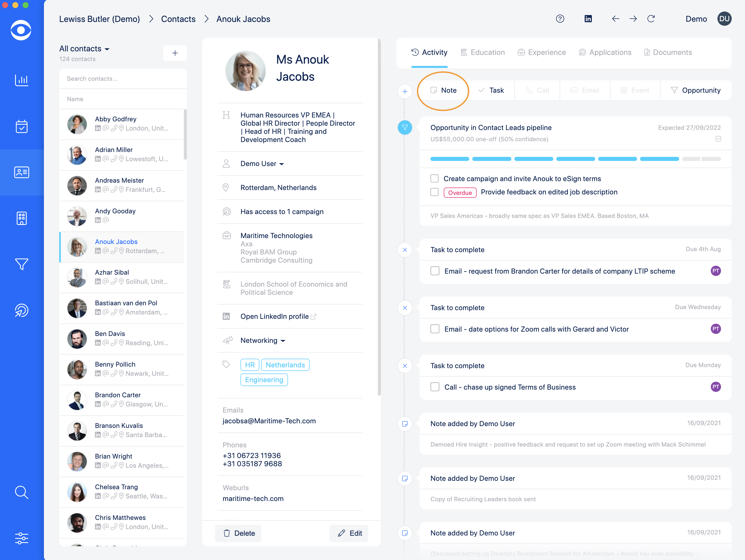
Task: Open the campaigns radar sidebar icon
Action: coord(21,310)
